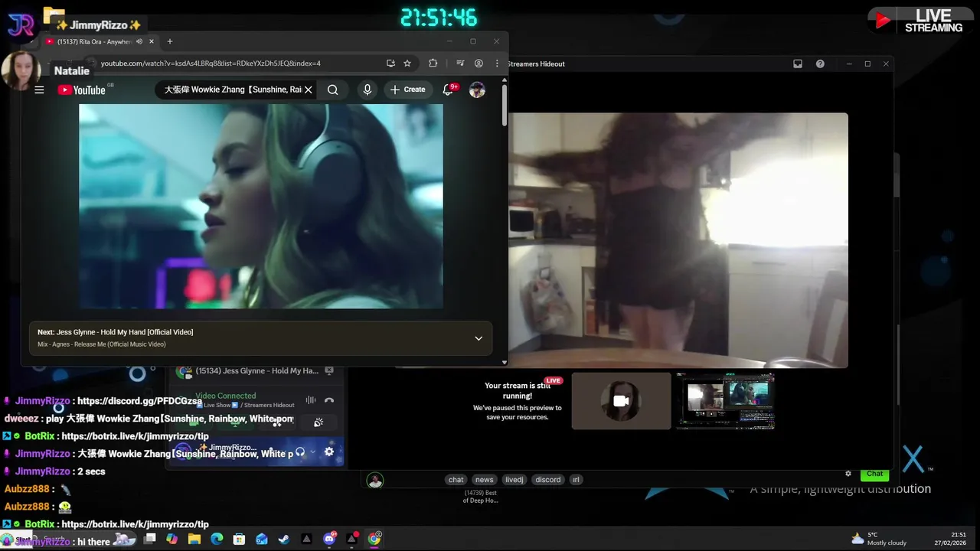Open the weather widget 5°C Mostly cloudy
Image resolution: width=980 pixels, height=551 pixels.
(878, 539)
